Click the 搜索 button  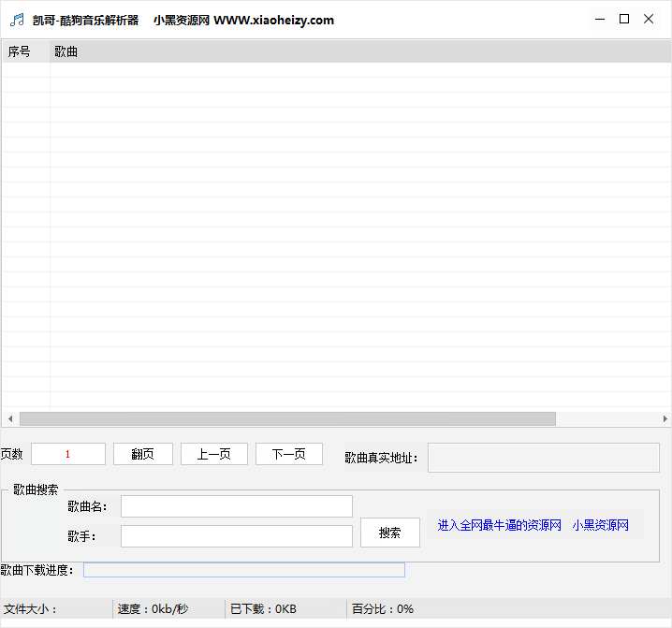(x=390, y=533)
